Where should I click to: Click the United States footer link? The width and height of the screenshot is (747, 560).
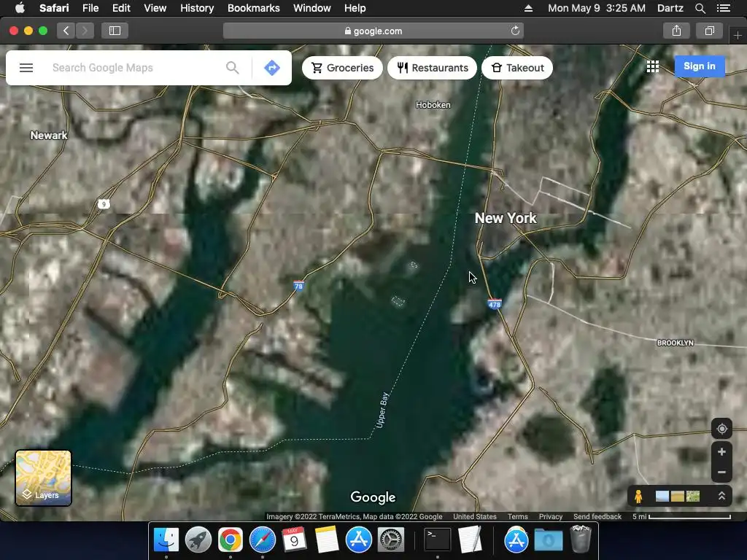coord(474,517)
